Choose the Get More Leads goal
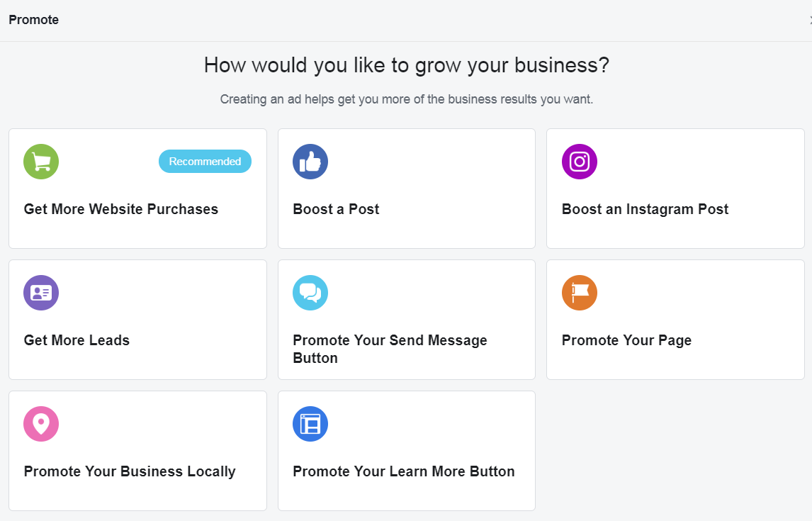The image size is (812, 521). 137,319
